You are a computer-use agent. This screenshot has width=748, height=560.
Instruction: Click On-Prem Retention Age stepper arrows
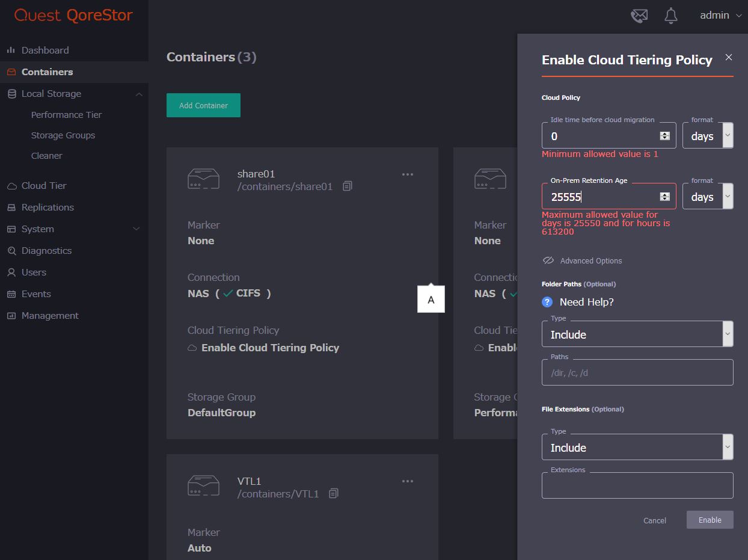coord(665,197)
